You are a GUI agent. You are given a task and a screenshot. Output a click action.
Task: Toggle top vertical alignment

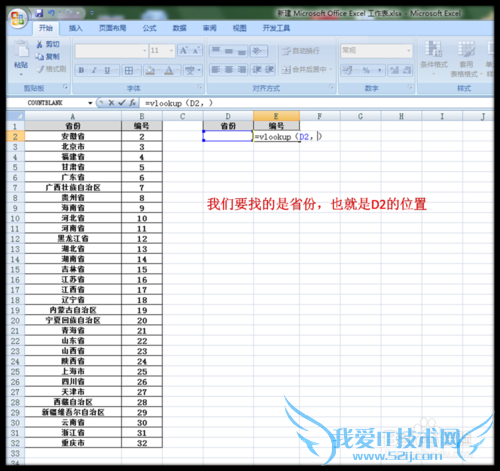point(216,51)
